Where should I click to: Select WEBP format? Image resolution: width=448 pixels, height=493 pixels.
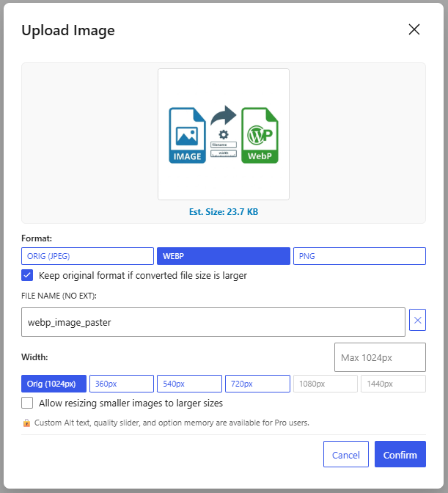point(224,256)
